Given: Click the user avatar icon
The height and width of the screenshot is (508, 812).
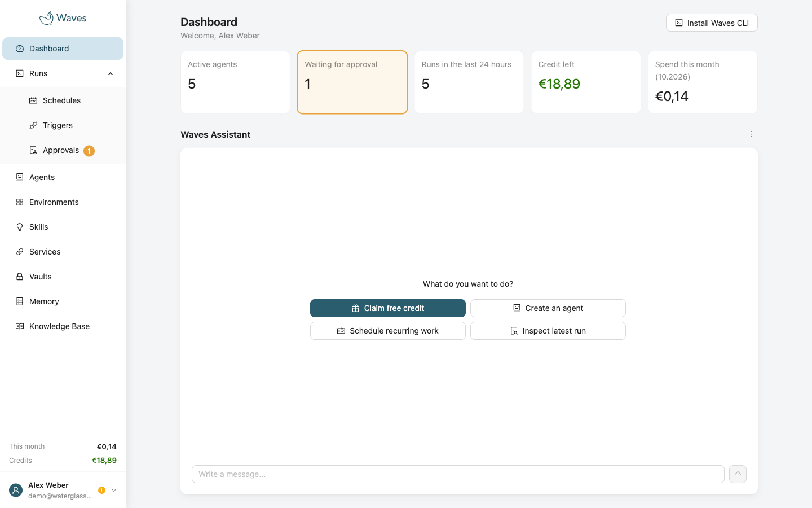Looking at the screenshot, I should click(x=16, y=491).
